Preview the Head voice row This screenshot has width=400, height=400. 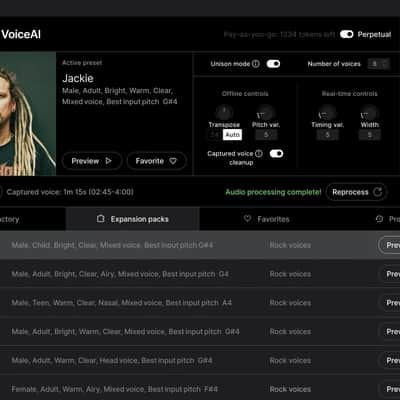click(x=389, y=360)
